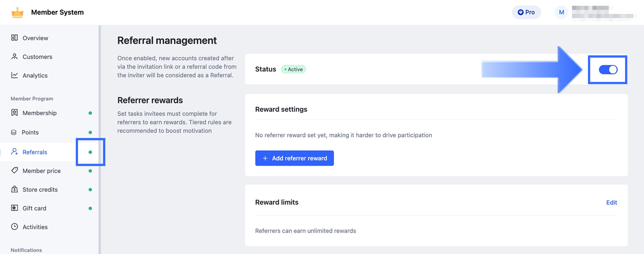Toggle the referral Status switch off
The height and width of the screenshot is (254, 644).
click(x=608, y=69)
